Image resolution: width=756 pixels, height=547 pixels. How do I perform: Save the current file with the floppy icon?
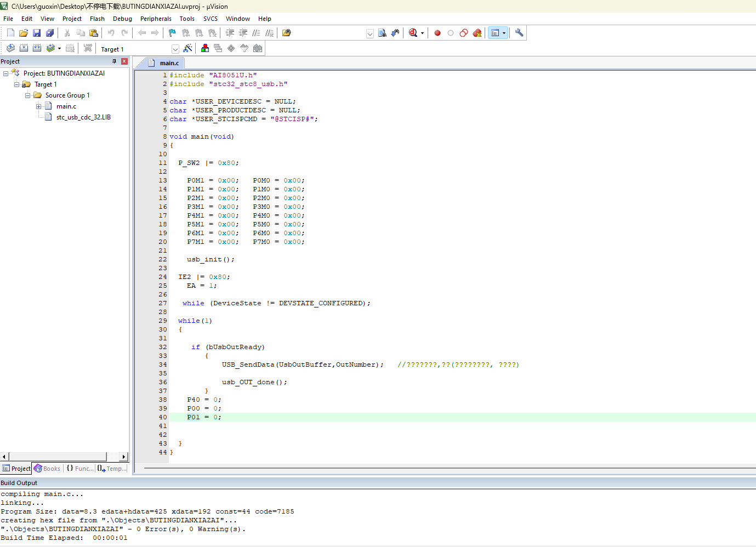point(37,33)
